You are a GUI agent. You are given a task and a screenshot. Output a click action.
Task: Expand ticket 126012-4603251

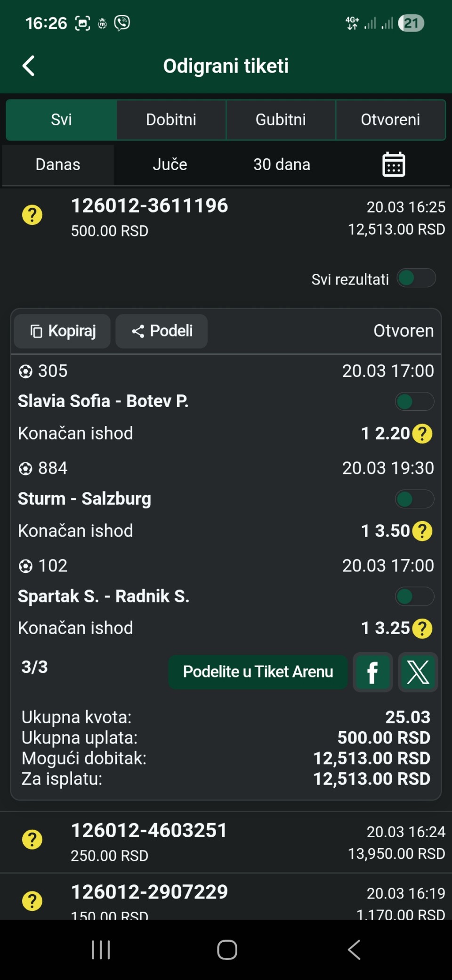click(x=226, y=841)
